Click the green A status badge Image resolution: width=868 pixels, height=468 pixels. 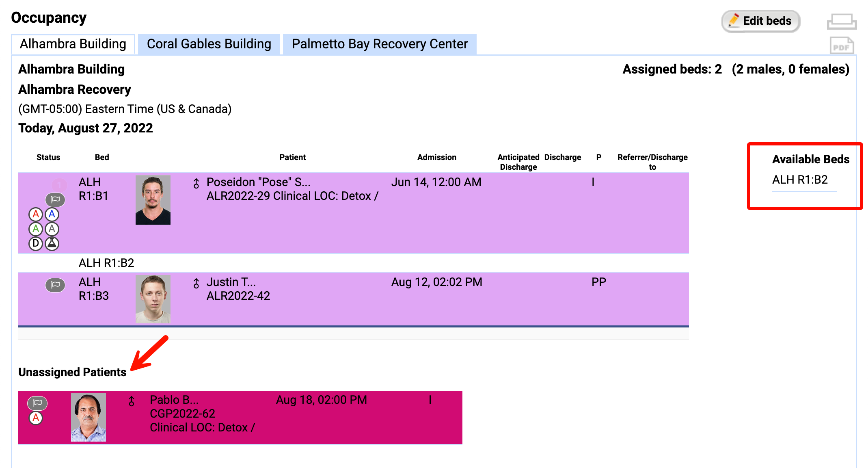36,229
